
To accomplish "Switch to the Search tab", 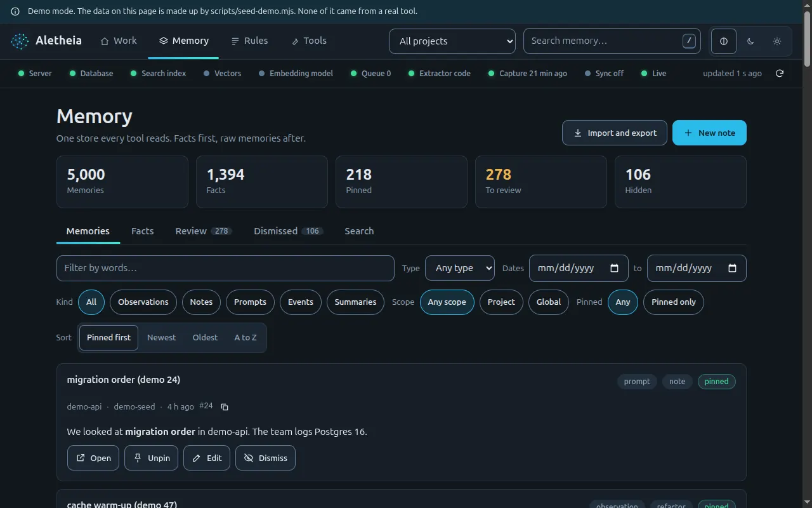I will [359, 231].
